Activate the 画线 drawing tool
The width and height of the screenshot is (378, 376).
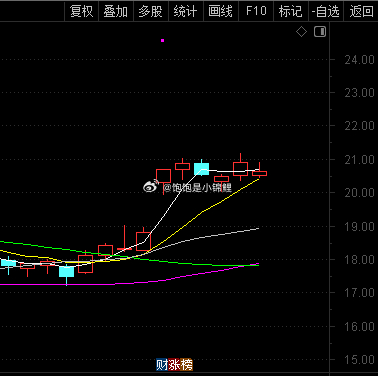click(221, 12)
